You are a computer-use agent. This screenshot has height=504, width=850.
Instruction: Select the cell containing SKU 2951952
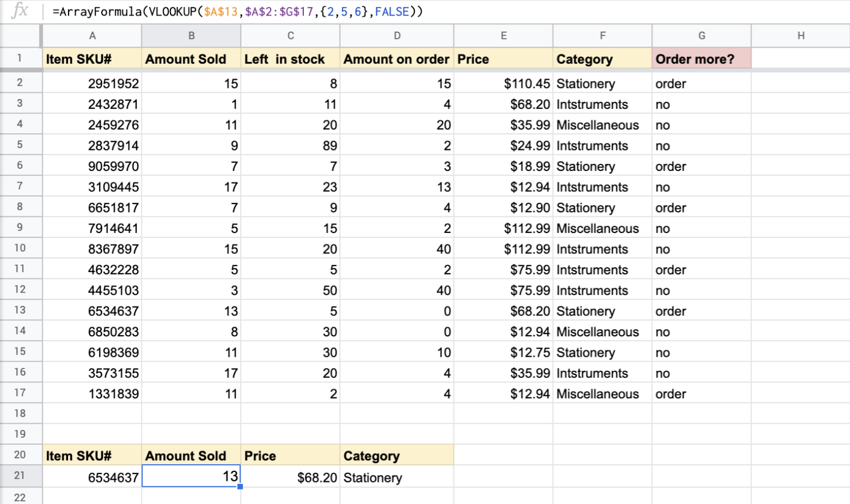[92, 83]
